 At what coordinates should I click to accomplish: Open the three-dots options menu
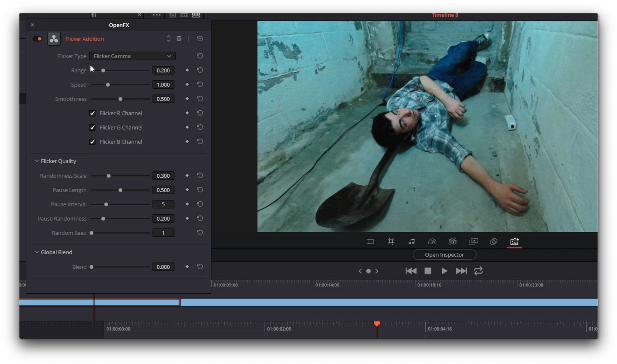156,15
